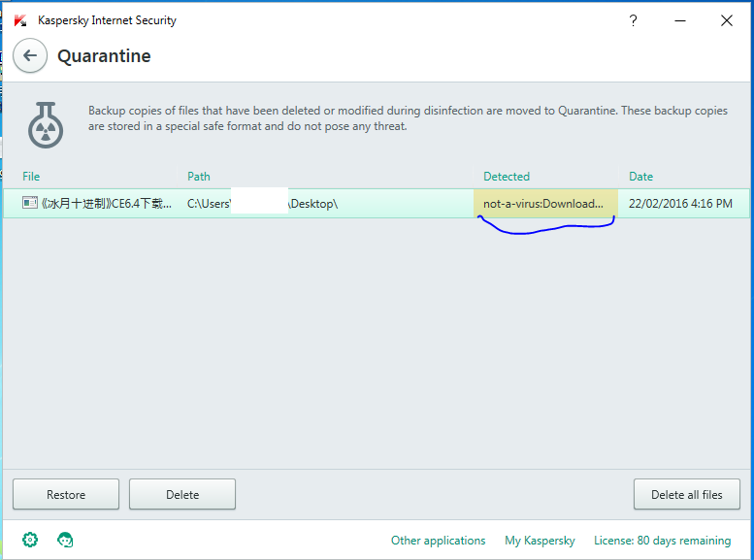Click the Kaspersky logo in title bar
Image resolution: width=754 pixels, height=560 pixels.
click(20, 20)
